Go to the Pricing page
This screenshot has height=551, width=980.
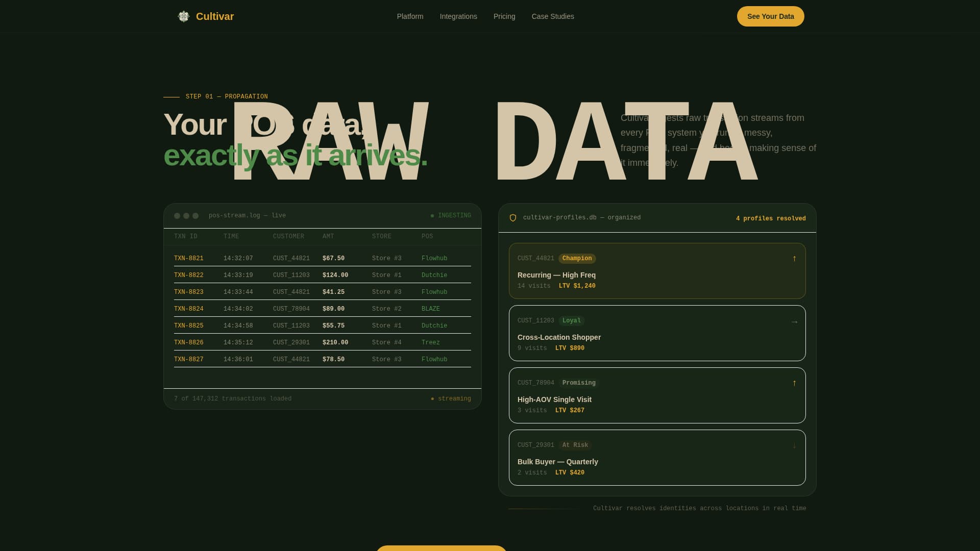tap(504, 16)
